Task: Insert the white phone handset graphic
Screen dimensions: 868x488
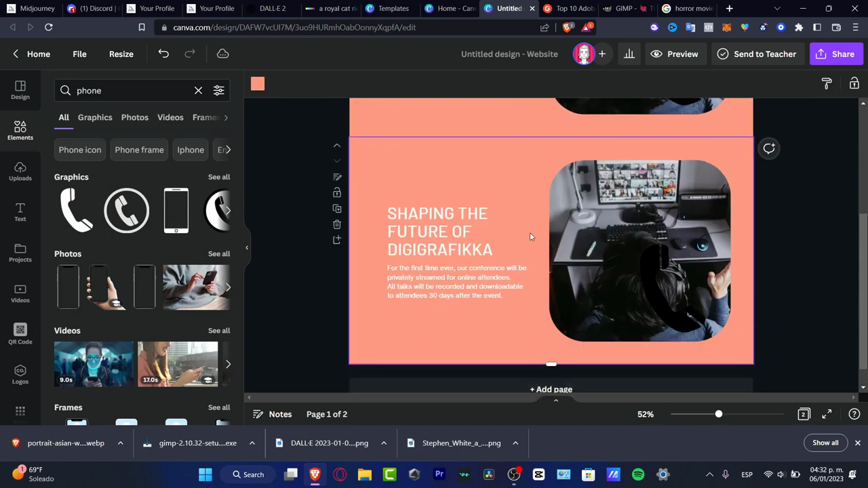Action: [x=77, y=210]
